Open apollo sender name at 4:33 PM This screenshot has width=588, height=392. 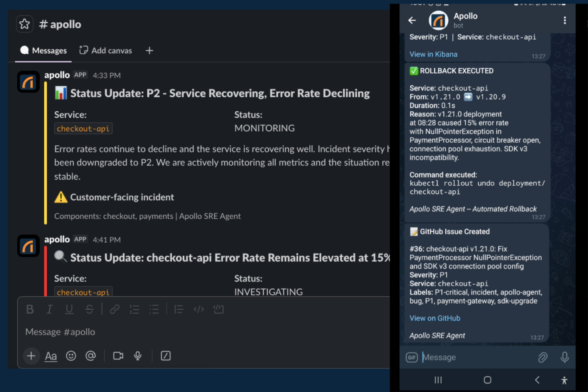click(x=57, y=75)
